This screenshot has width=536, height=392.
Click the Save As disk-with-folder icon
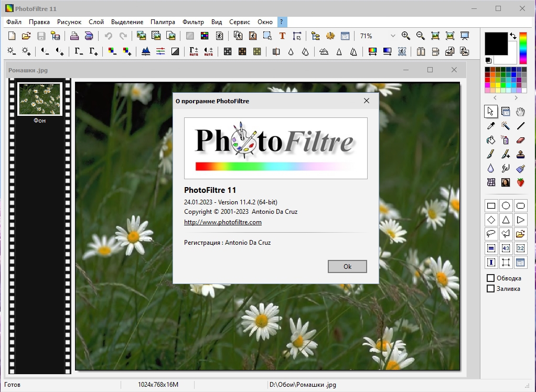pos(56,36)
